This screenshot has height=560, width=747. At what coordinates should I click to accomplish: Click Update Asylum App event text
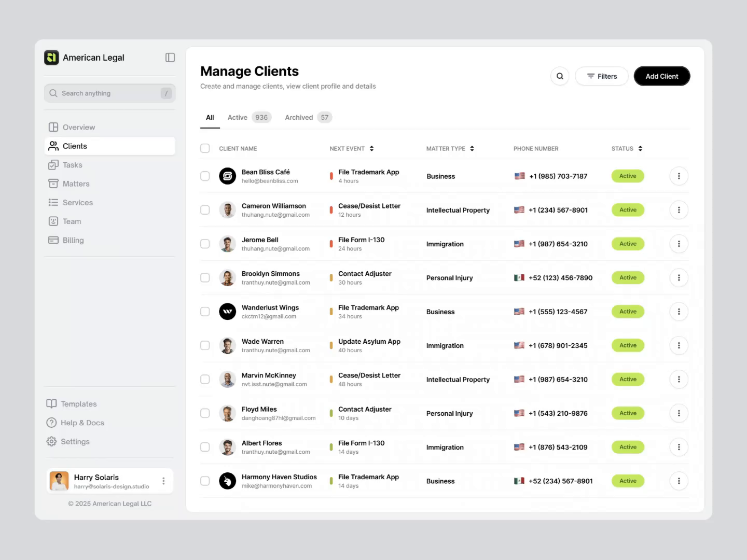(369, 342)
